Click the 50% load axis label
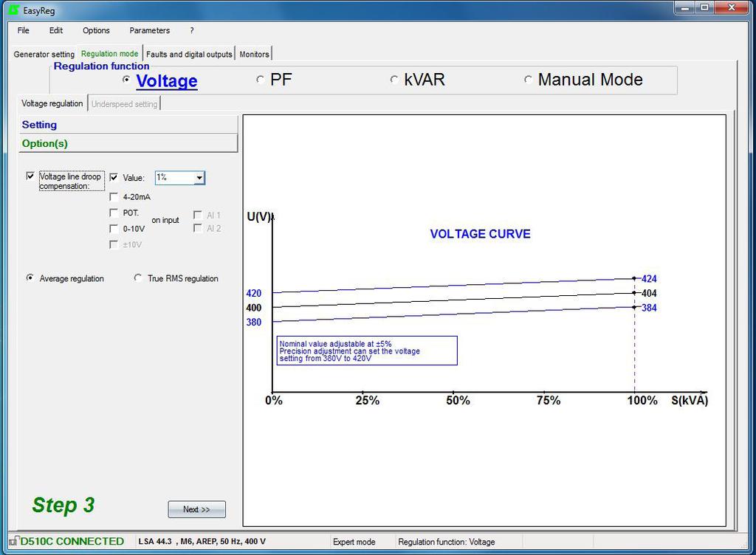756x555 pixels. pyautogui.click(x=458, y=400)
